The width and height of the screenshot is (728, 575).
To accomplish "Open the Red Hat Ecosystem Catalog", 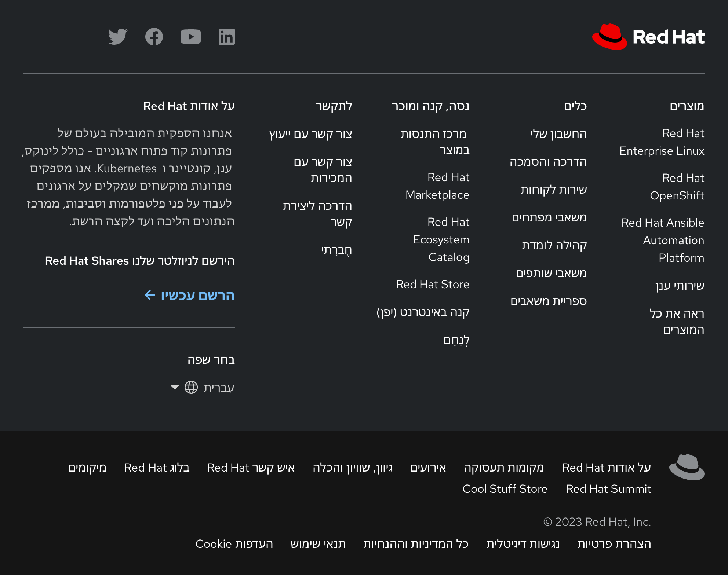I will [441, 239].
